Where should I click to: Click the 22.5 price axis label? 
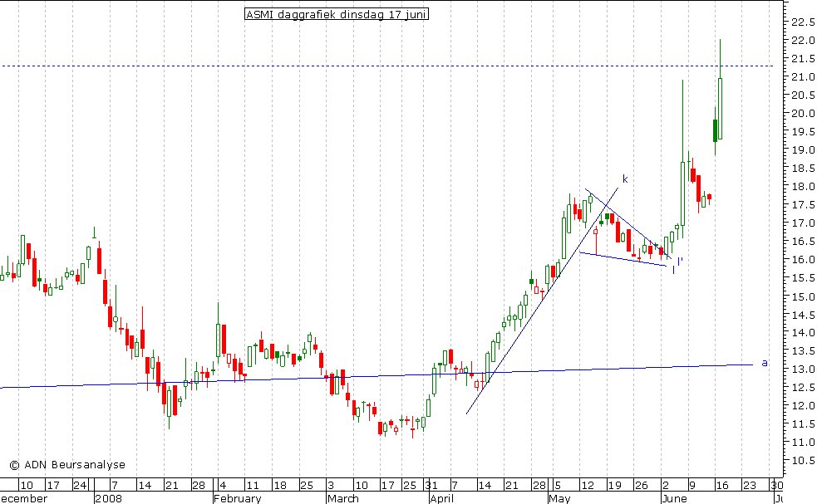(803, 22)
